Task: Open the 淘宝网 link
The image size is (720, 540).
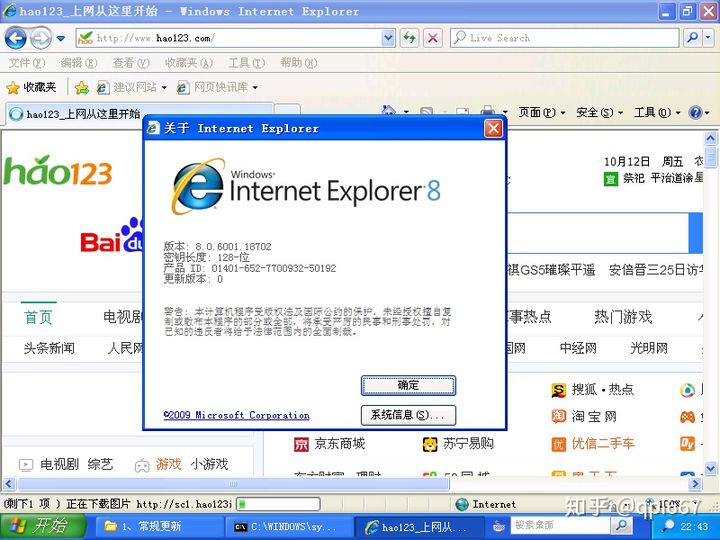Action: (x=594, y=416)
